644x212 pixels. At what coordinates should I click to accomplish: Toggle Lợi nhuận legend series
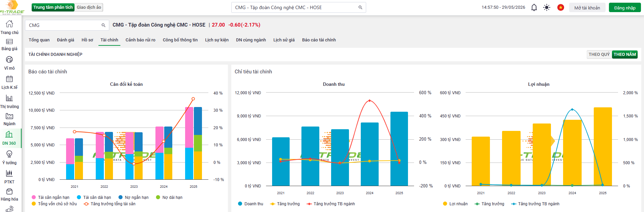(455, 204)
